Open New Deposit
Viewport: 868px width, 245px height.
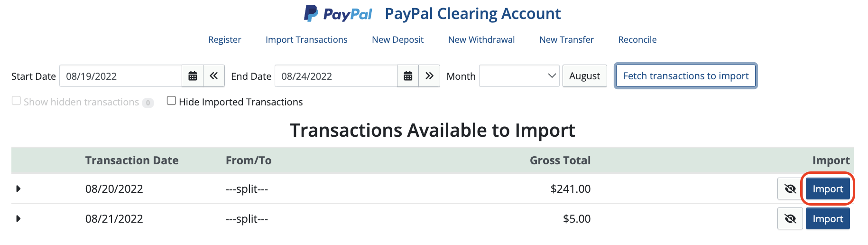pyautogui.click(x=397, y=40)
